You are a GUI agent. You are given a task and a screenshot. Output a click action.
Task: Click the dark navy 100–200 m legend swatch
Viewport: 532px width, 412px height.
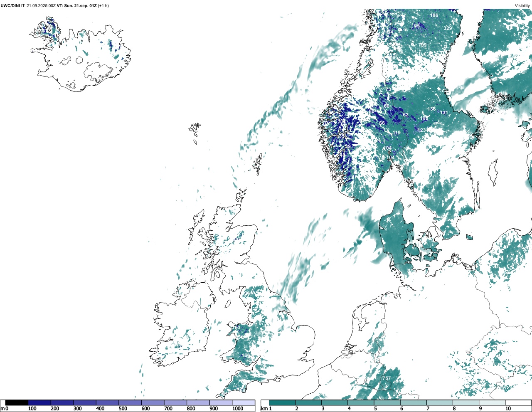(39, 402)
